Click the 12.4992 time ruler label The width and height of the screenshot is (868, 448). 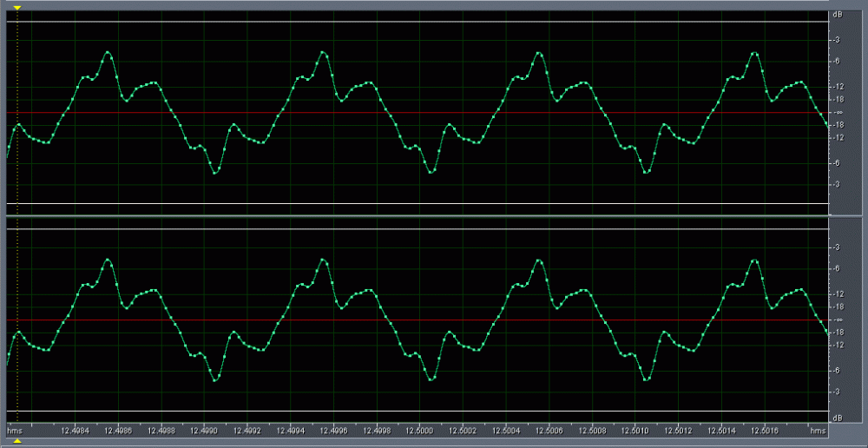247,430
